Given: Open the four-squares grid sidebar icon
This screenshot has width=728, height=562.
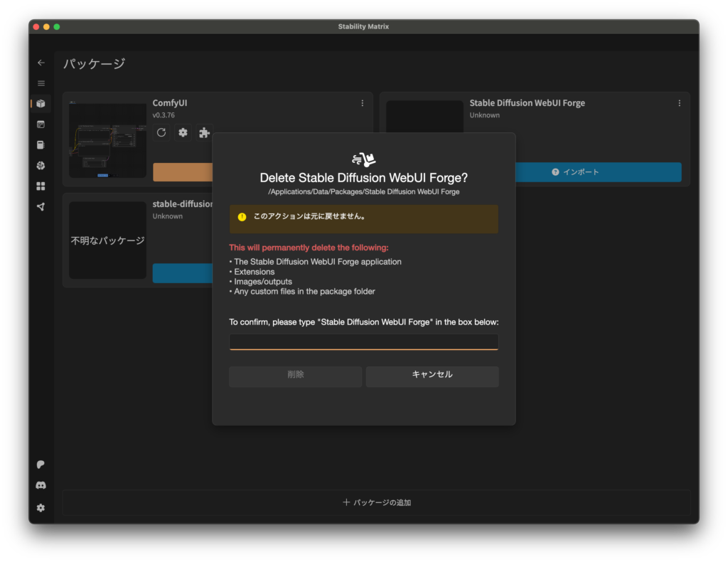Looking at the screenshot, I should [x=41, y=186].
